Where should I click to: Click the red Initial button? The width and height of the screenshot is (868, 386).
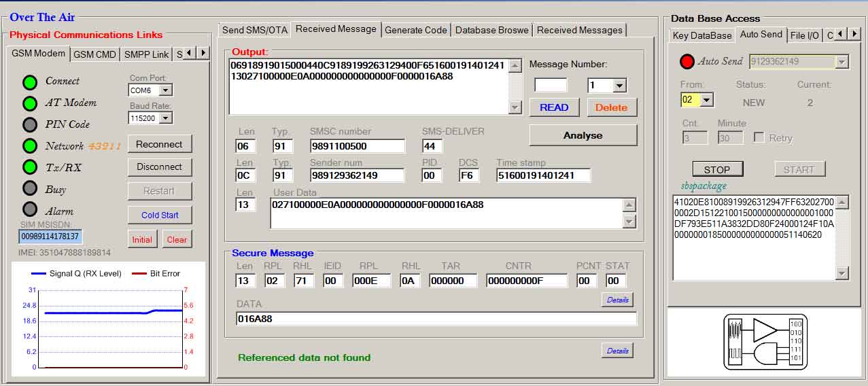tap(142, 239)
